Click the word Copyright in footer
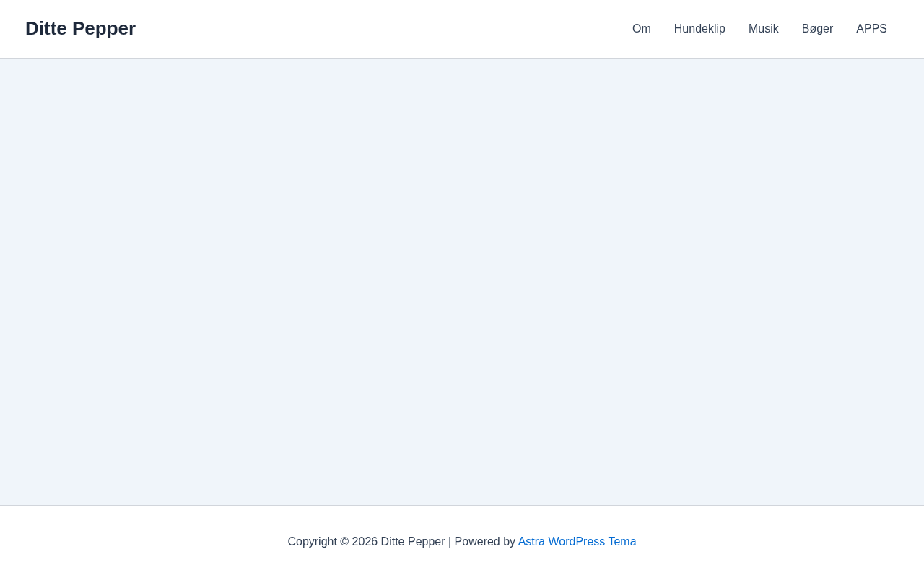924x578 pixels. click(x=312, y=542)
